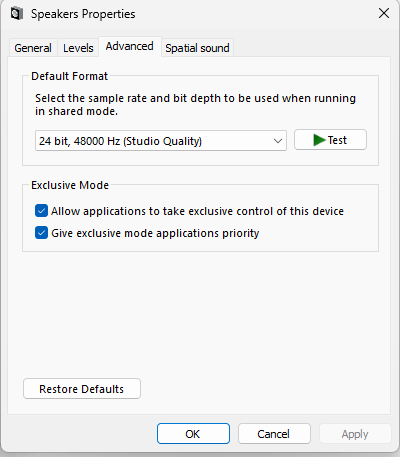Open the Levels tab
This screenshot has height=457, width=400.
coord(78,48)
